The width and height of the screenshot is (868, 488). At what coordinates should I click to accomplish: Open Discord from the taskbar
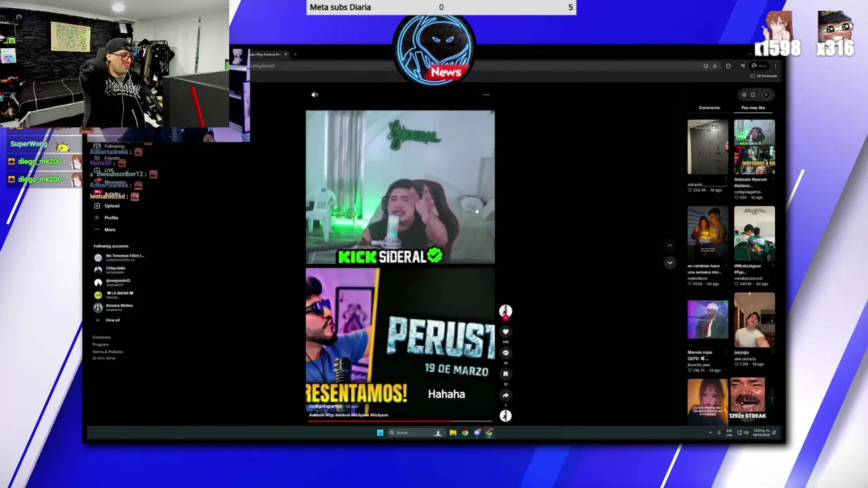[477, 432]
